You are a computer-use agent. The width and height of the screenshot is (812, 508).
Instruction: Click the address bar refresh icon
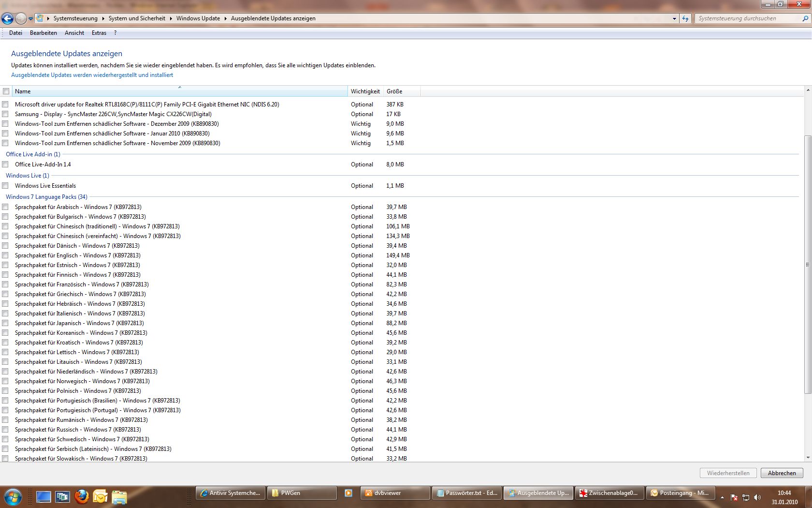click(685, 18)
